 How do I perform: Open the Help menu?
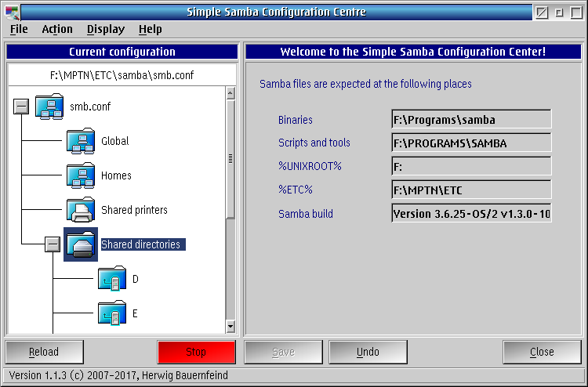pos(151,29)
